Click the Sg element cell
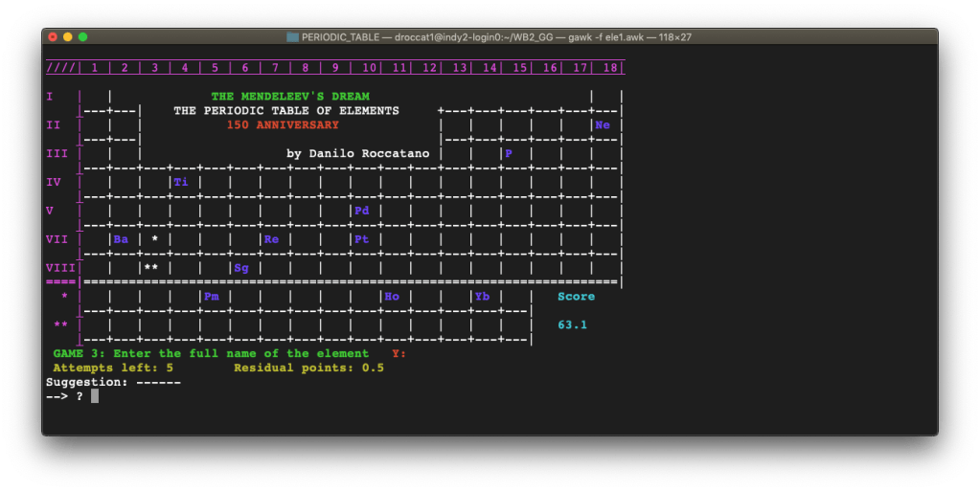This screenshot has height=491, width=980. (x=241, y=268)
